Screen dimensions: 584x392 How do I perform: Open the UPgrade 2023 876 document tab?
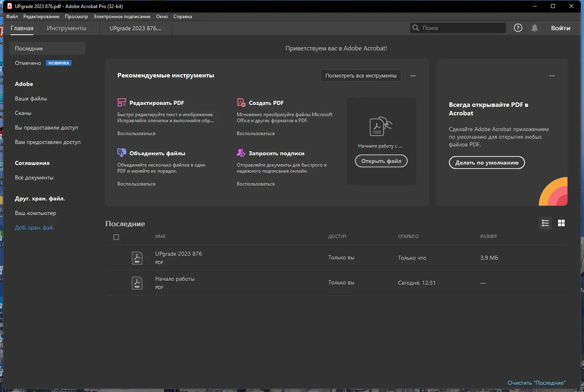pos(136,28)
